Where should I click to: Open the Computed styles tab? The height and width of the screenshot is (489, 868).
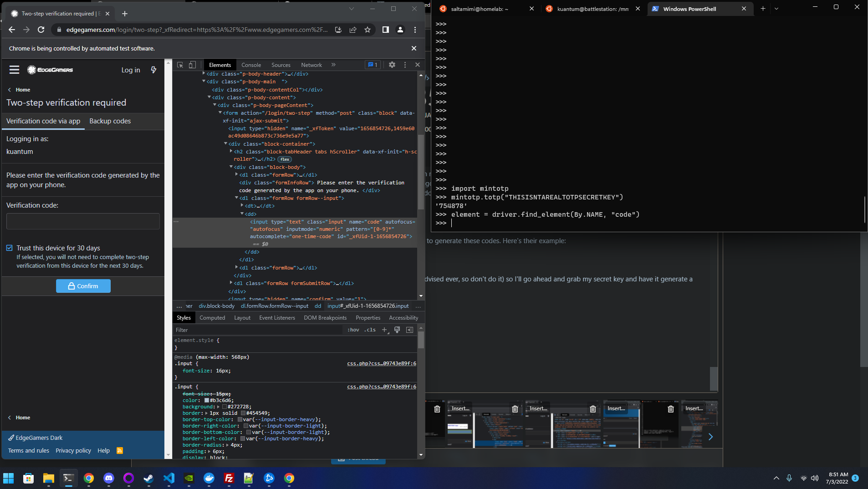coord(212,318)
